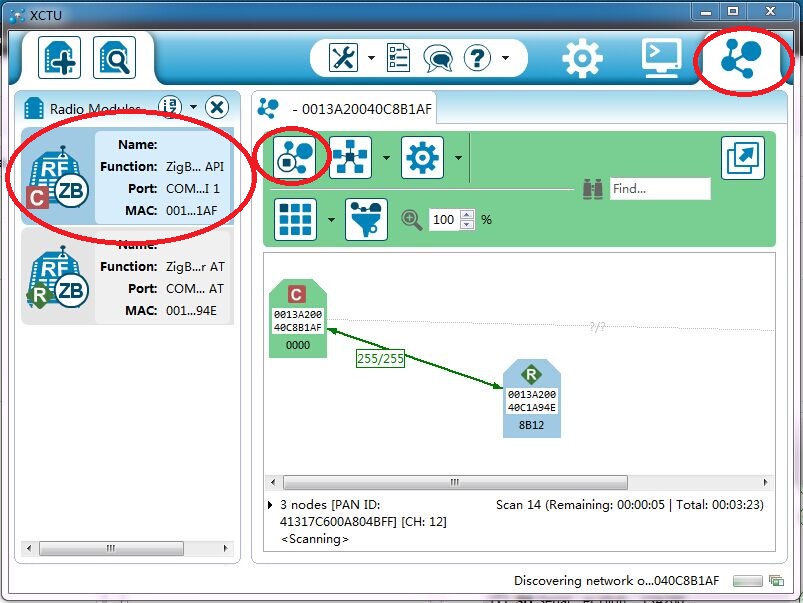Open the filter links funnel icon
The width and height of the screenshot is (803, 603).
point(367,220)
